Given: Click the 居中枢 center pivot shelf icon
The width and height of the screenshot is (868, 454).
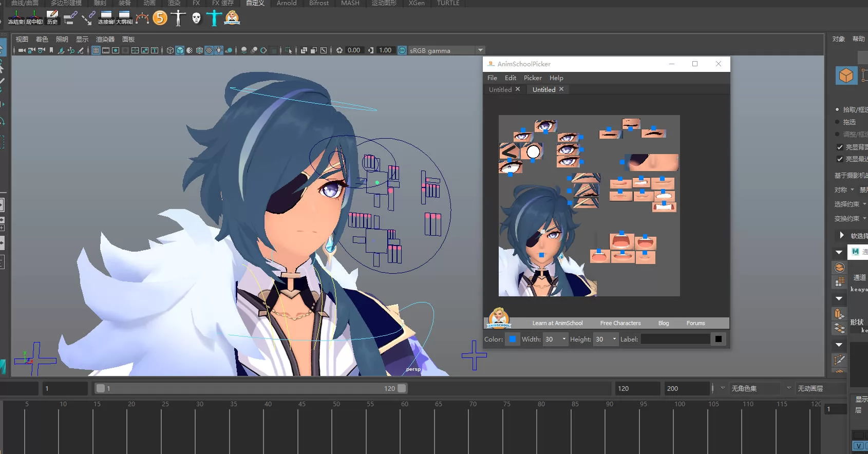Looking at the screenshot, I should point(34,18).
